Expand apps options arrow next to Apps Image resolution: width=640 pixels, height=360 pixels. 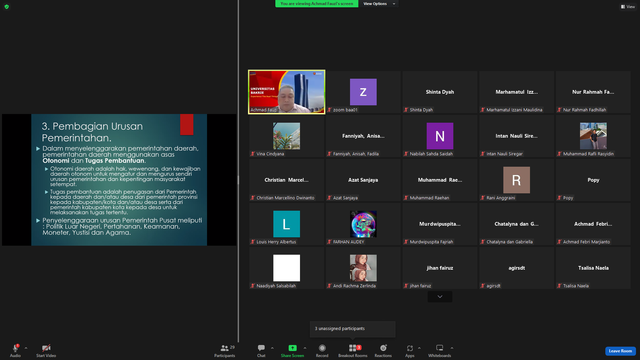419,348
